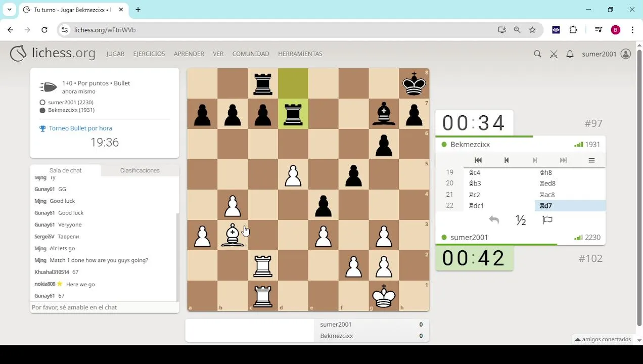The width and height of the screenshot is (643, 364).
Task: Open browser zoom magnifier icon
Action: tap(517, 30)
